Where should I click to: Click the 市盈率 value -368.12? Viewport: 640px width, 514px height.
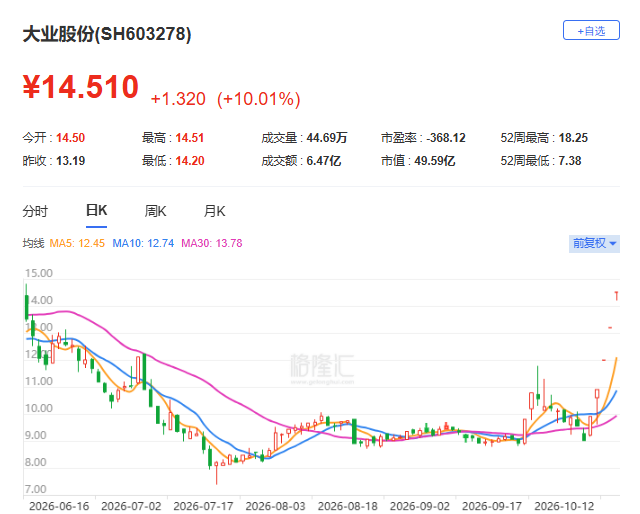(x=446, y=138)
